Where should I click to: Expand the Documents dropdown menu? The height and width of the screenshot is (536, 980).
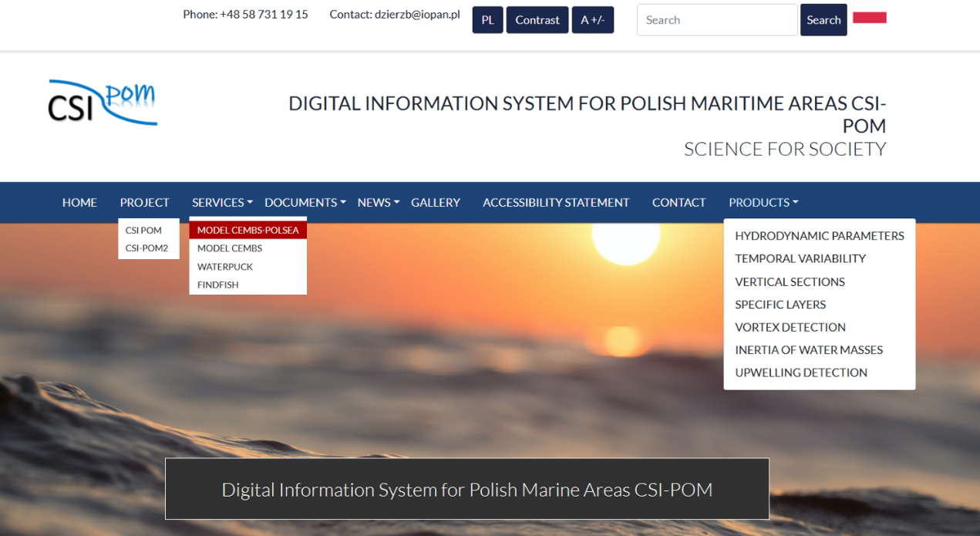(305, 203)
